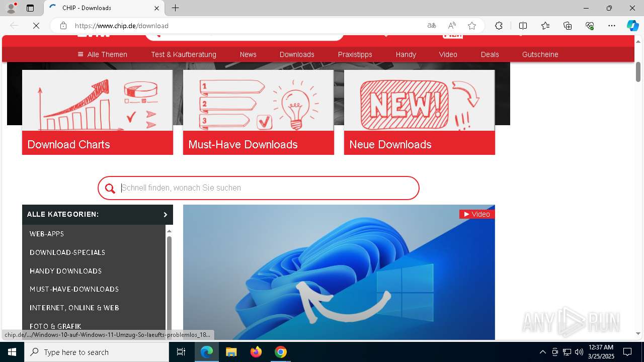Go to the News section
The height and width of the screenshot is (362, 644).
tap(248, 54)
